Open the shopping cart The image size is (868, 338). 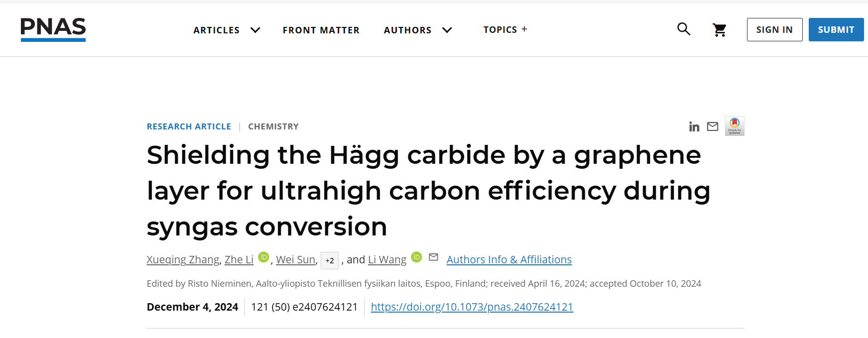tap(719, 30)
